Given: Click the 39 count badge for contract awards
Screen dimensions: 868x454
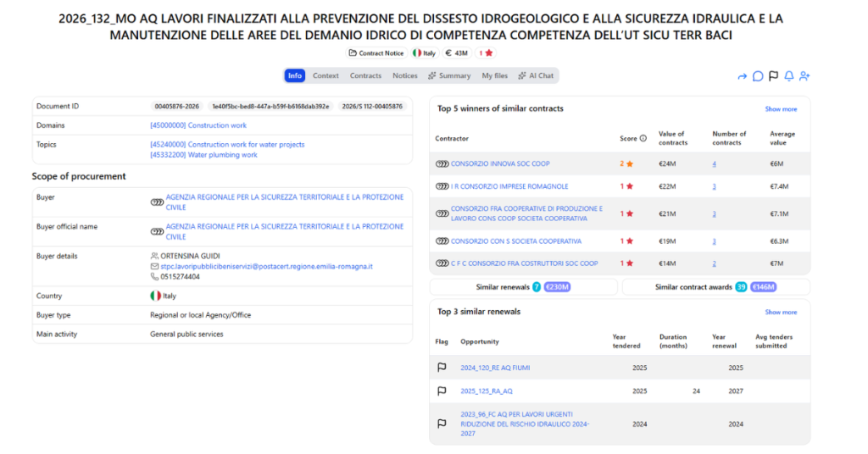Looking at the screenshot, I should pyautogui.click(x=741, y=287).
